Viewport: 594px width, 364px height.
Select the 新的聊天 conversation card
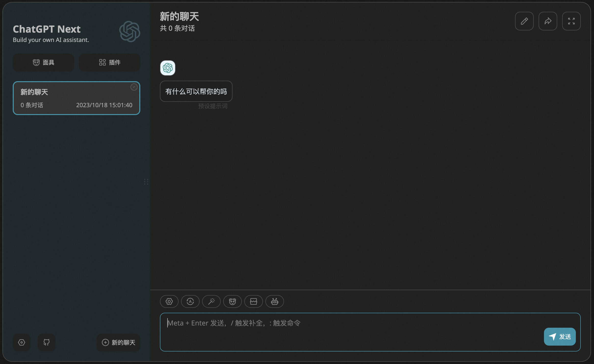[77, 98]
